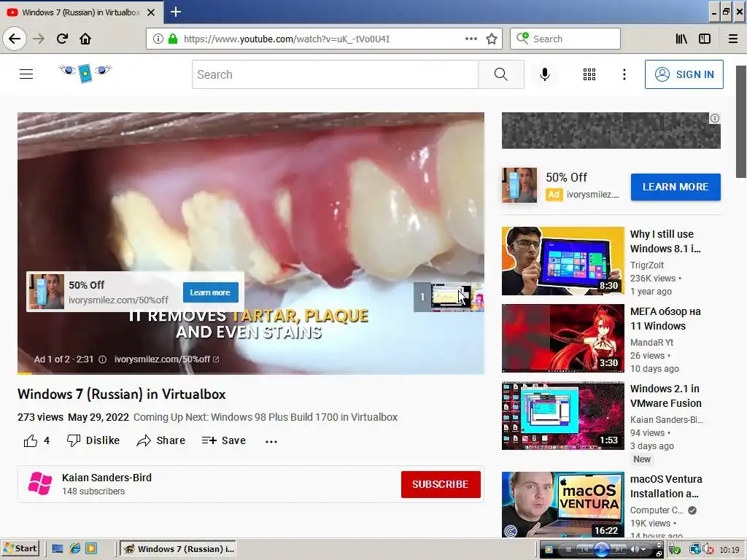Open the YouTube apps grid icon
Viewport: 747px width, 560px height.
(x=589, y=74)
